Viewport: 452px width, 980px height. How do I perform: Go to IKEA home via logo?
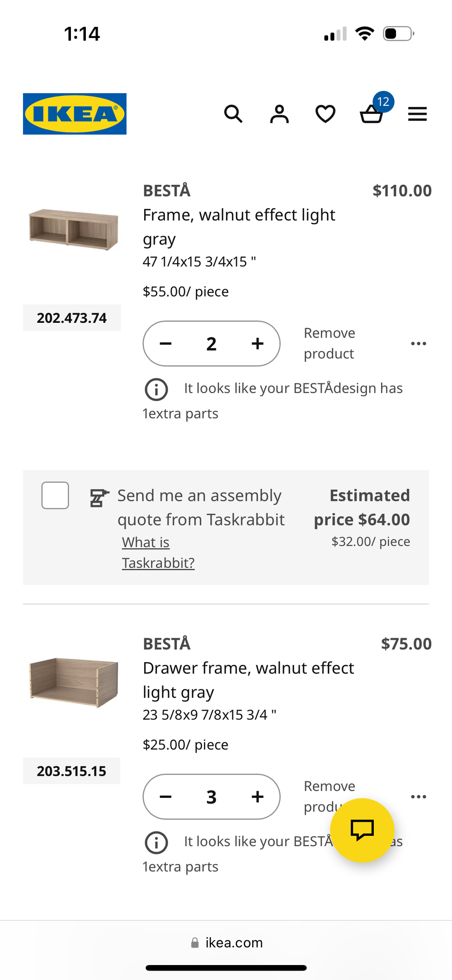75,114
